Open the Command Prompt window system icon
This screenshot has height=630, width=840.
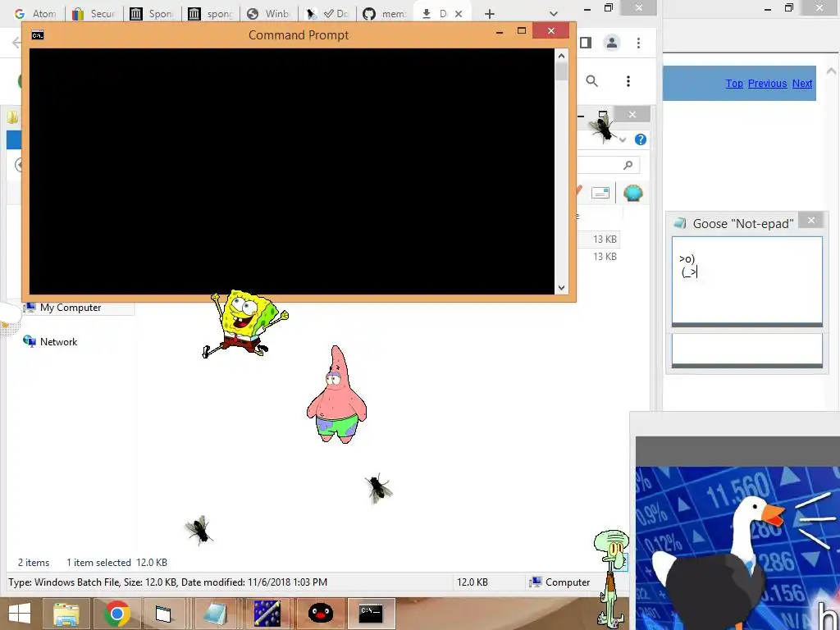coord(38,35)
